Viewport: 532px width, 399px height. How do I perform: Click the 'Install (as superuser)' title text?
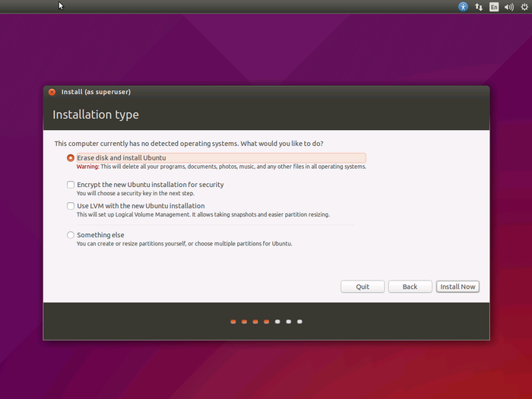click(96, 92)
